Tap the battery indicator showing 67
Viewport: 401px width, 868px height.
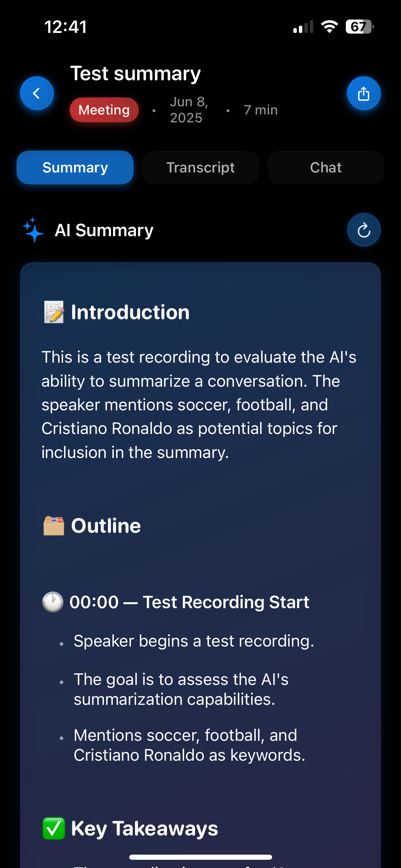point(359,26)
